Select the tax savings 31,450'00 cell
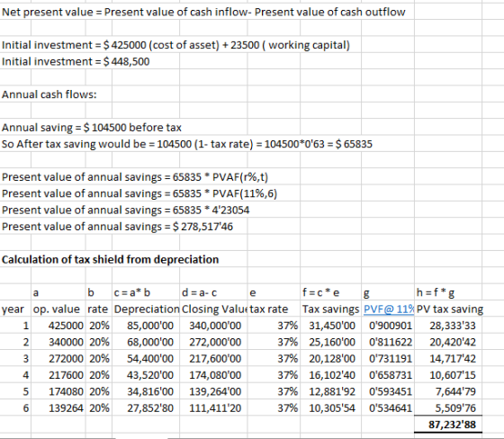This screenshot has height=439, width=504. [332, 326]
